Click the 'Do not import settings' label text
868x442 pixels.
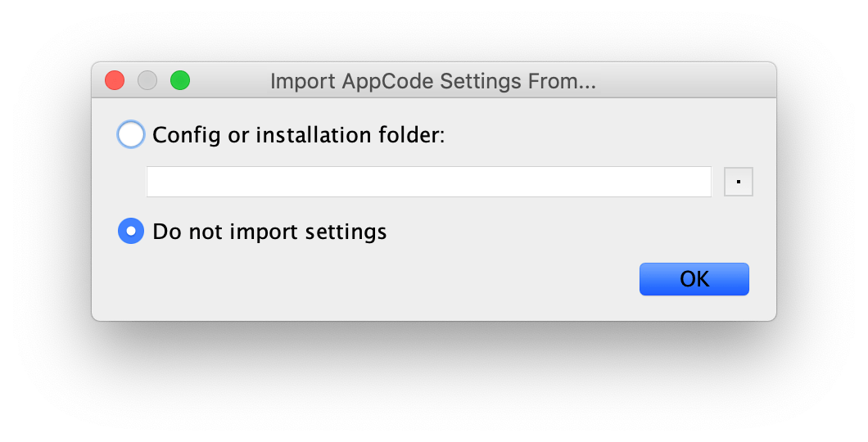point(269,232)
